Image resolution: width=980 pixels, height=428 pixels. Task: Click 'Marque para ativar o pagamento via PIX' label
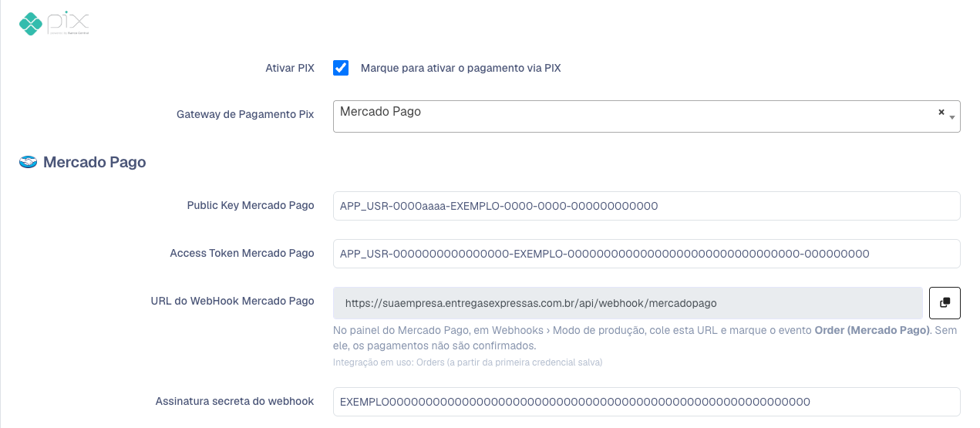pos(460,68)
